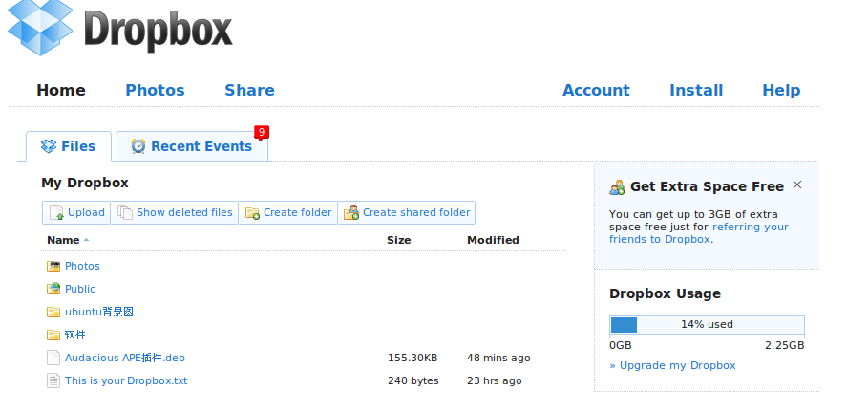Click the Size column header
This screenshot has height=413, width=868.
pos(398,240)
